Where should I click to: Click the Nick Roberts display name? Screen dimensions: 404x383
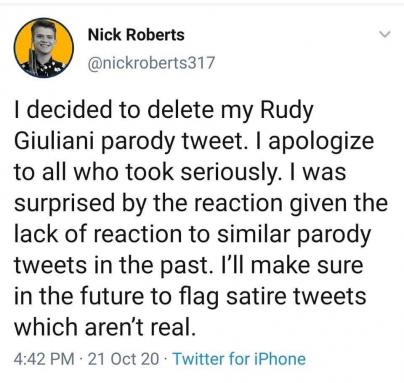(x=136, y=35)
